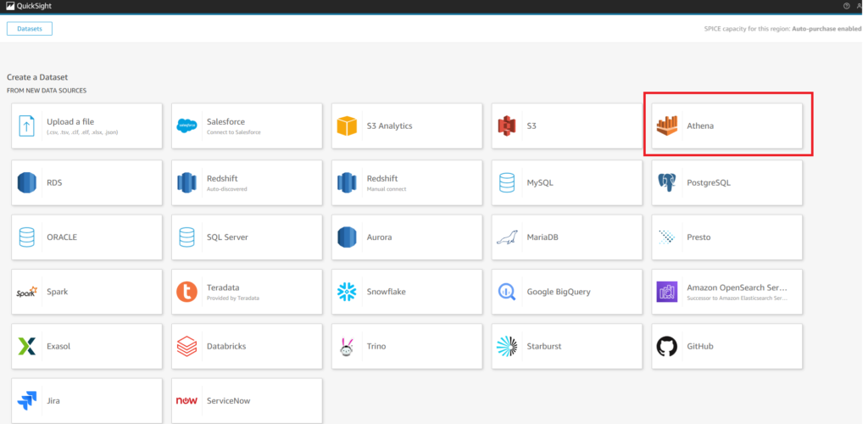
Task: Click the Jira logo icon
Action: pyautogui.click(x=26, y=401)
